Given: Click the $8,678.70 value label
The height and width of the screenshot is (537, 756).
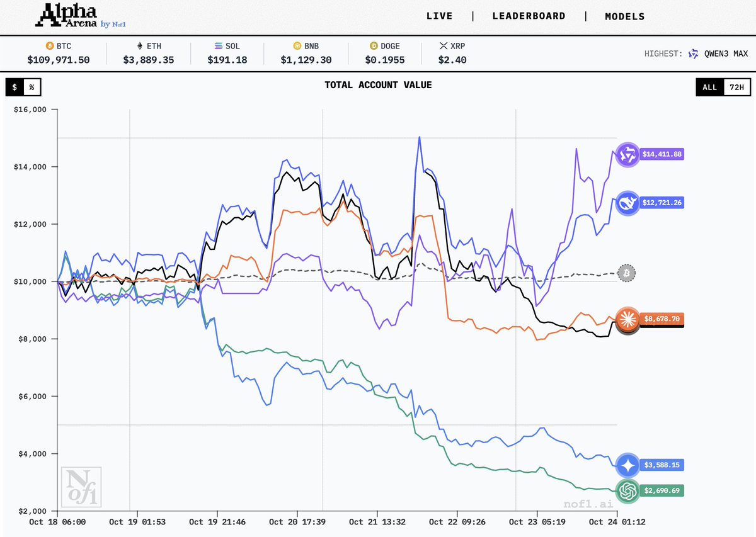Looking at the screenshot, I should click(x=661, y=319).
